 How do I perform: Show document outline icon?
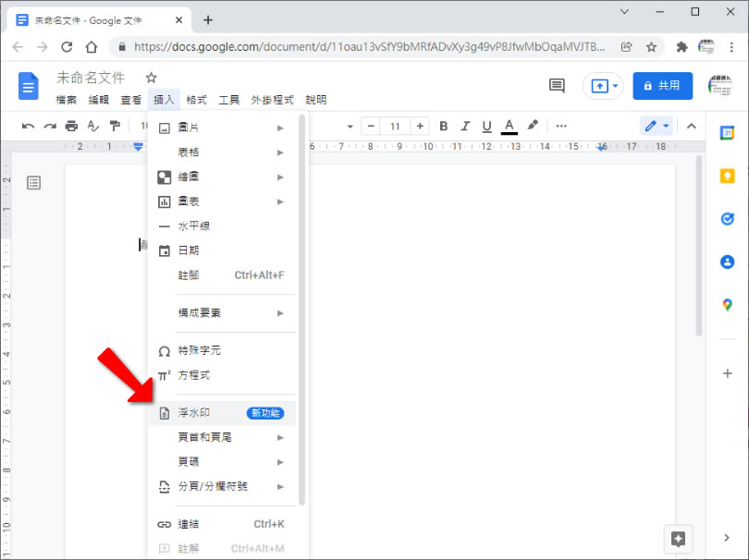pos(34,183)
